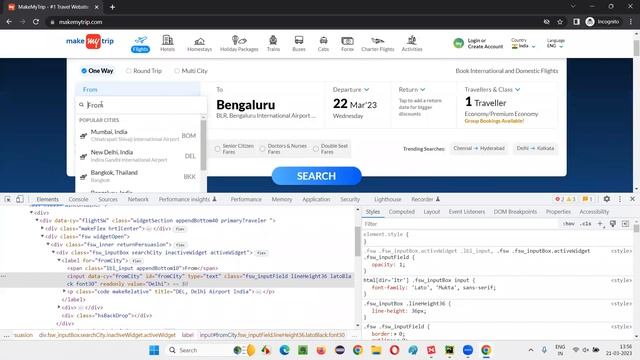
Task: Open Opera browser from taskbar
Action: (394, 350)
